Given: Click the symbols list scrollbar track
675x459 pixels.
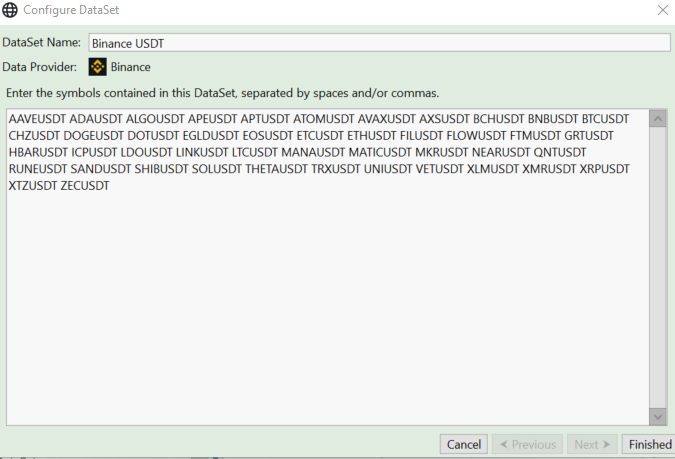Looking at the screenshot, I should coord(658,270).
